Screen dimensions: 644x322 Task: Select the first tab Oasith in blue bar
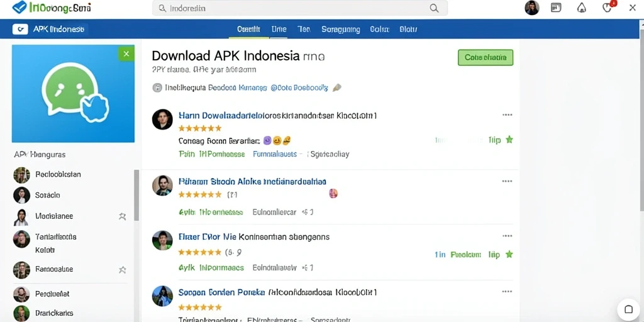coord(248,29)
